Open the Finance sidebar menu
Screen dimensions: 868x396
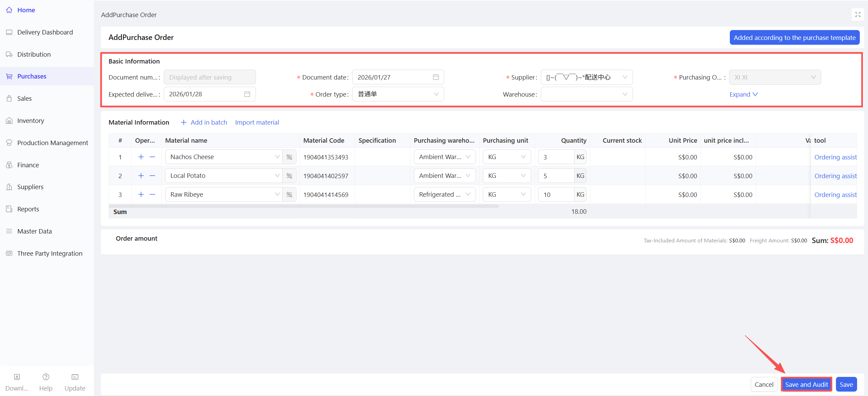click(28, 165)
